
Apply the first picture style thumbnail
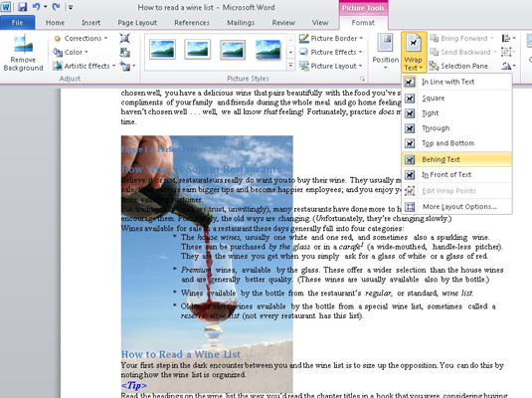click(162, 49)
